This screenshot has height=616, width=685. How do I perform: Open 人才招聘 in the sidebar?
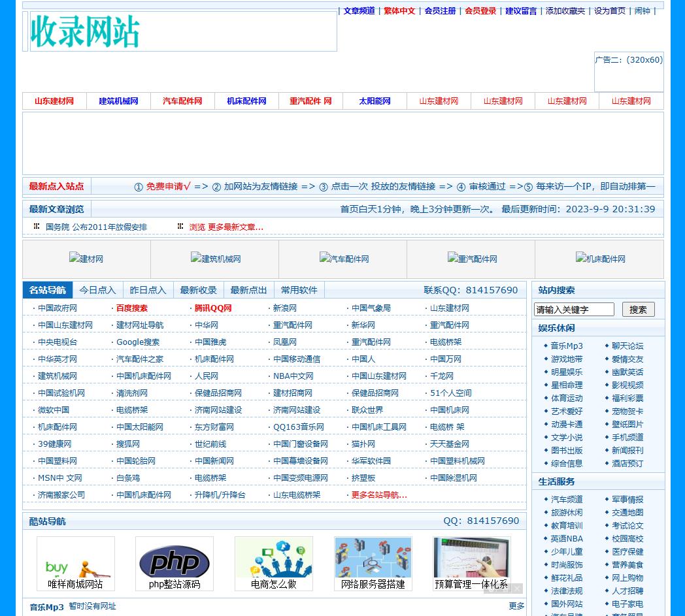[x=627, y=592]
